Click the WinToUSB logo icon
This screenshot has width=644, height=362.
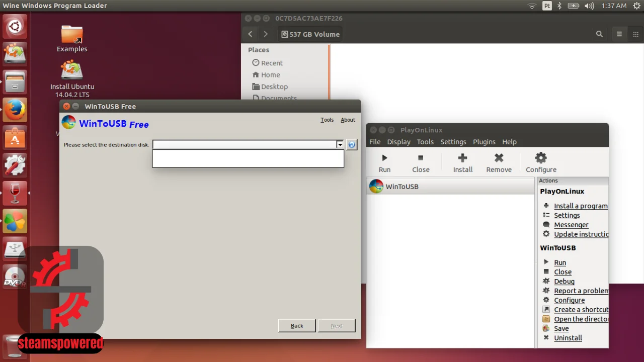point(68,123)
